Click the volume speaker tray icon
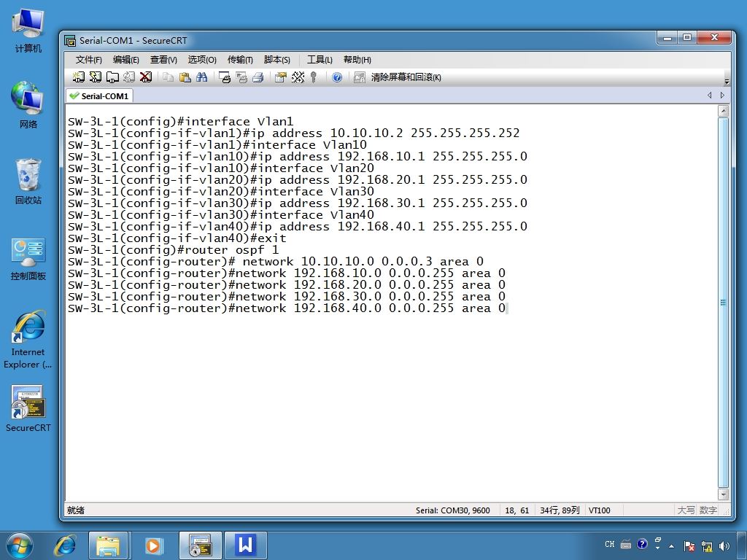 point(724,546)
